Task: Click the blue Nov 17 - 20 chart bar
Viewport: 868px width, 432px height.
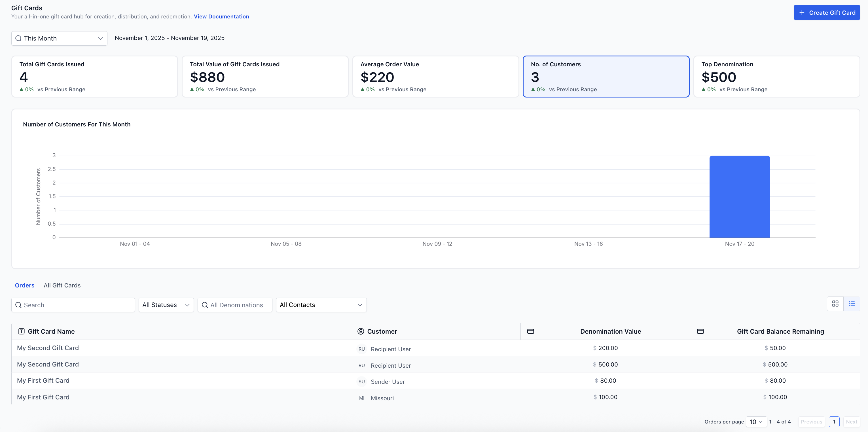Action: pos(739,196)
